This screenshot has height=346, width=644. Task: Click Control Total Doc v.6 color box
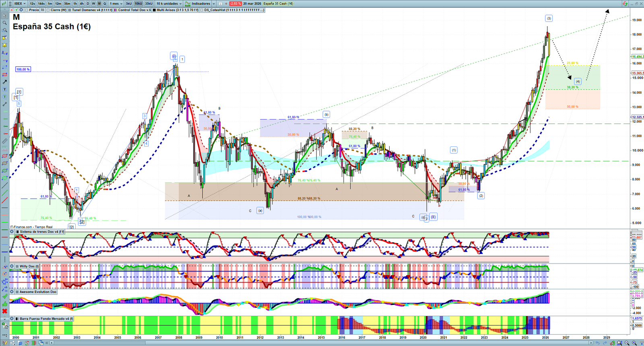click(116, 10)
